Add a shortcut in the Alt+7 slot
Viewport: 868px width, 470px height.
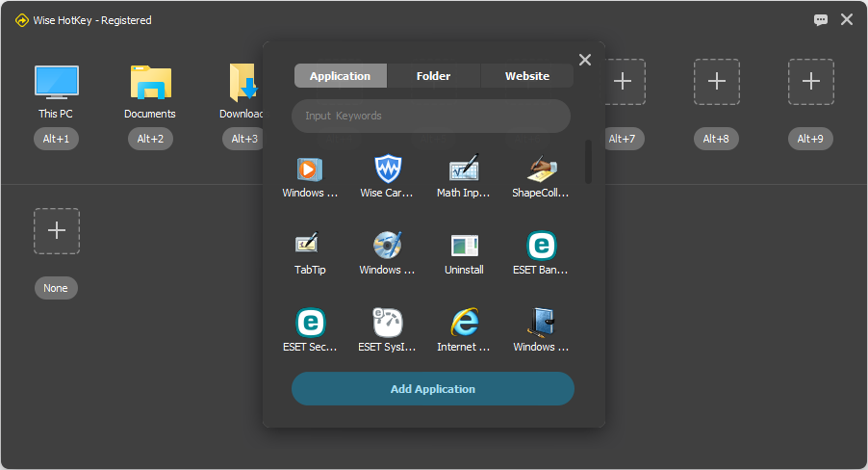coord(623,82)
